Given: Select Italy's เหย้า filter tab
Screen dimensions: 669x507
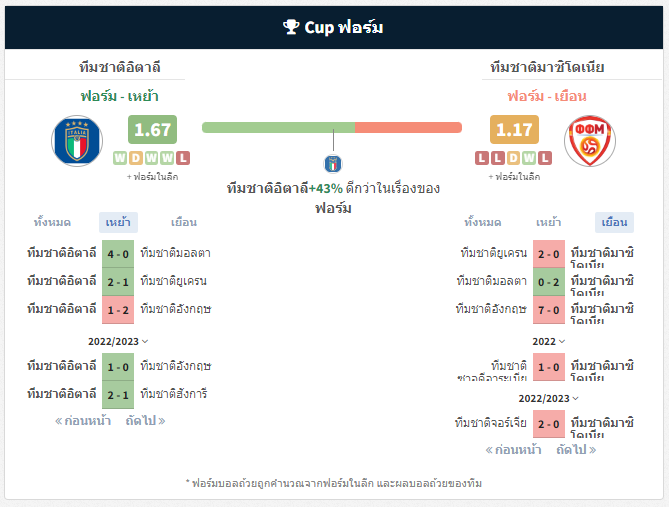Looking at the screenshot, I should click(118, 222).
